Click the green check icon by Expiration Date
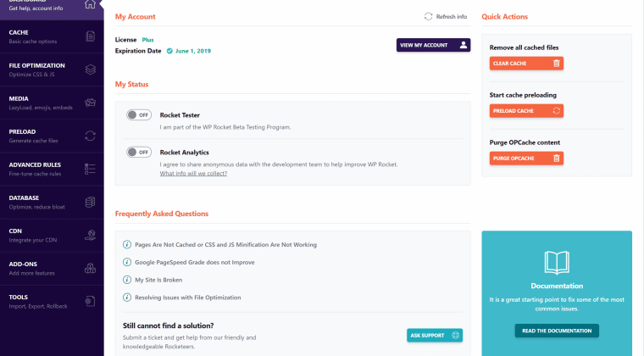 coord(169,51)
